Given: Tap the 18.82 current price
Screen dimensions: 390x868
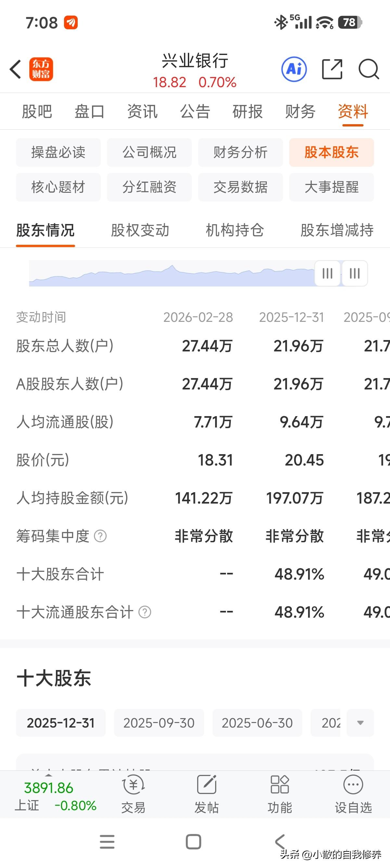Looking at the screenshot, I should point(169,82).
